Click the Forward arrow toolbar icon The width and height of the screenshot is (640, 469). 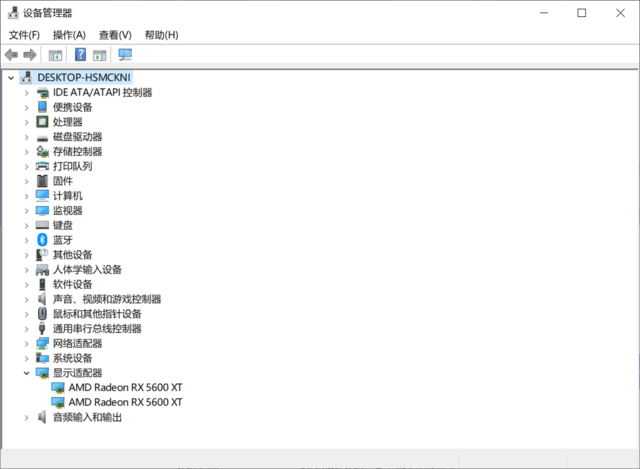[30, 55]
